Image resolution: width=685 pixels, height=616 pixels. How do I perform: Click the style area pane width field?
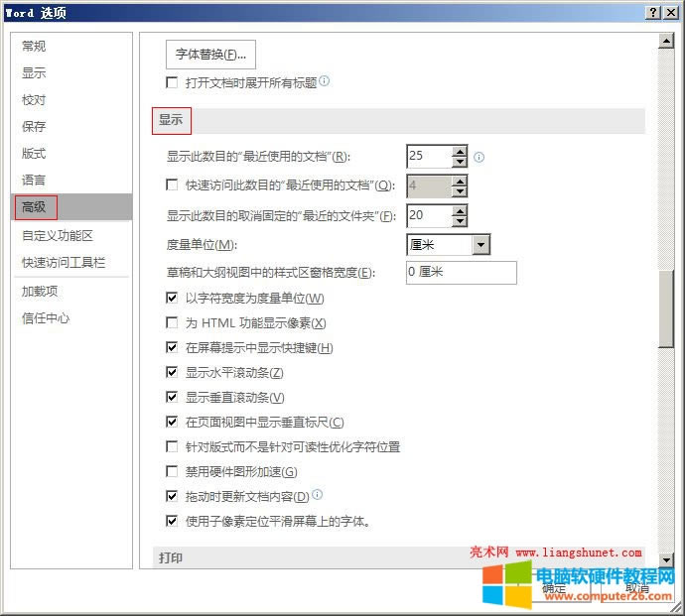click(461, 273)
